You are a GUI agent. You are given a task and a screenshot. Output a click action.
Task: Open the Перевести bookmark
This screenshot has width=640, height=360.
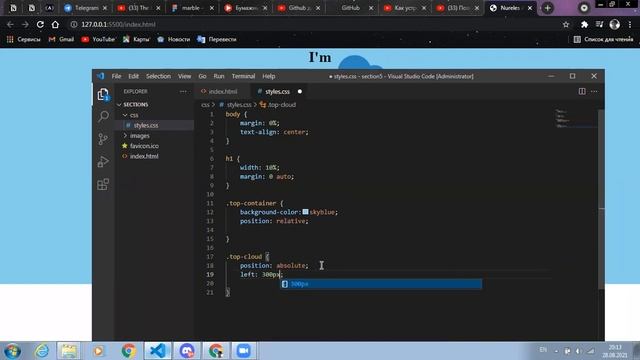click(x=217, y=40)
